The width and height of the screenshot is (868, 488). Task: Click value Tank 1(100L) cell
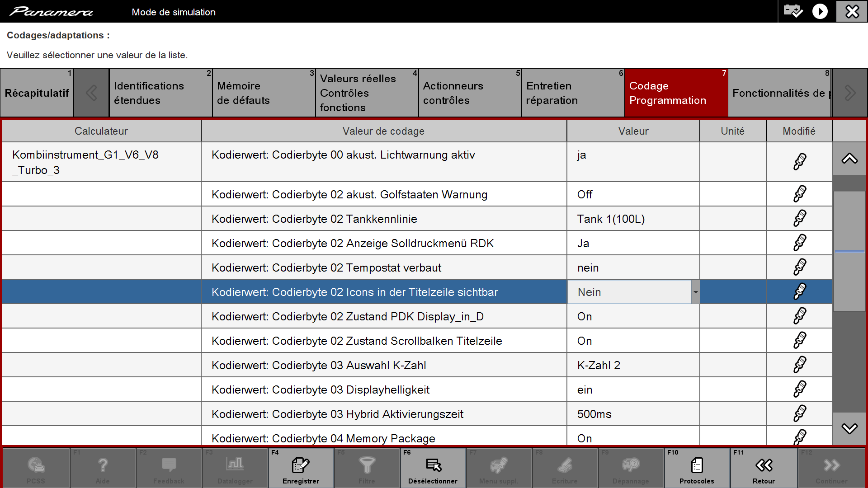tap(633, 219)
